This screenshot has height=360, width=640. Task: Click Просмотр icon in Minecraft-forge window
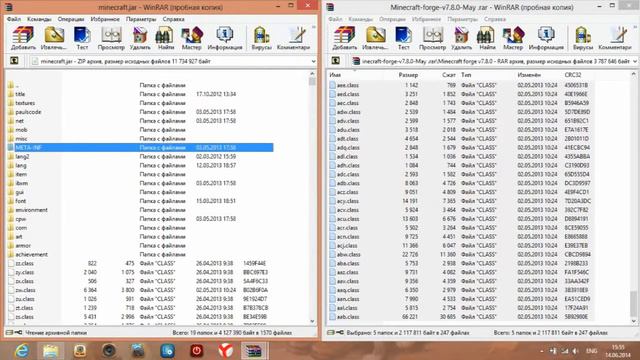tap(433, 38)
